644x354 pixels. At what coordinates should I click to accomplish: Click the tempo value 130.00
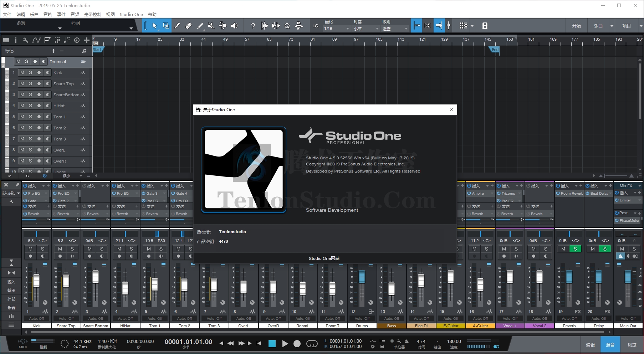click(454, 342)
